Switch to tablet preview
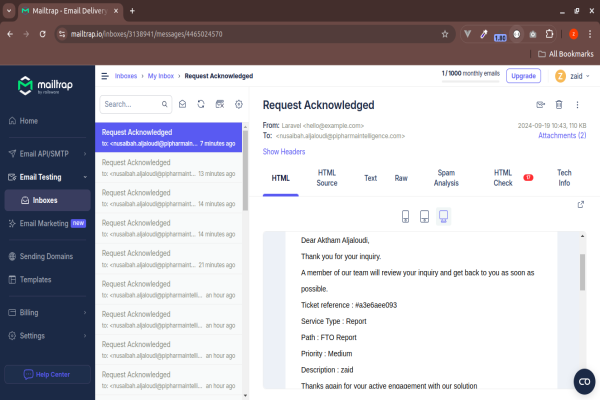Image resolution: width=600 pixels, height=400 pixels. pos(424,216)
